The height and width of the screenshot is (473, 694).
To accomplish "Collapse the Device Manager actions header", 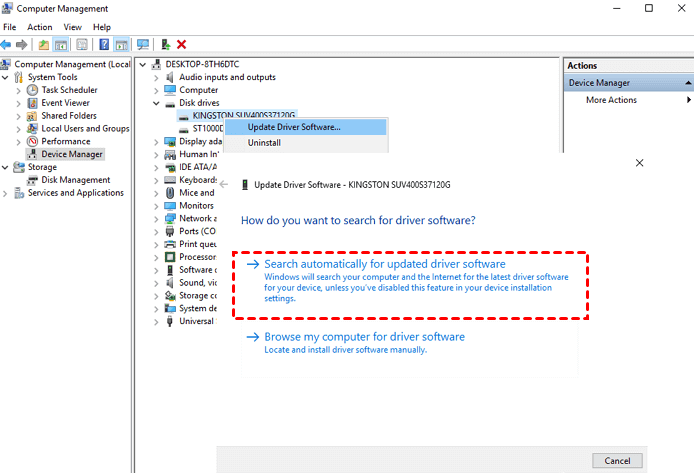I will coord(688,83).
